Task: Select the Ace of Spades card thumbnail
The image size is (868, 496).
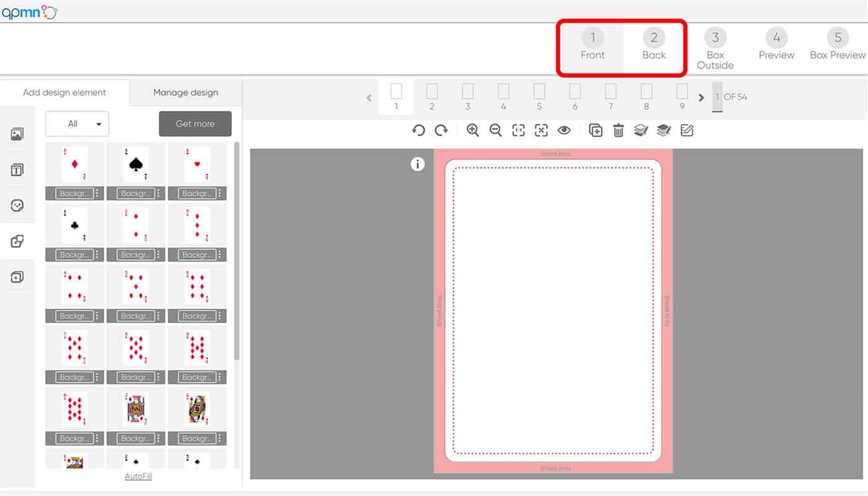Action: tap(136, 164)
